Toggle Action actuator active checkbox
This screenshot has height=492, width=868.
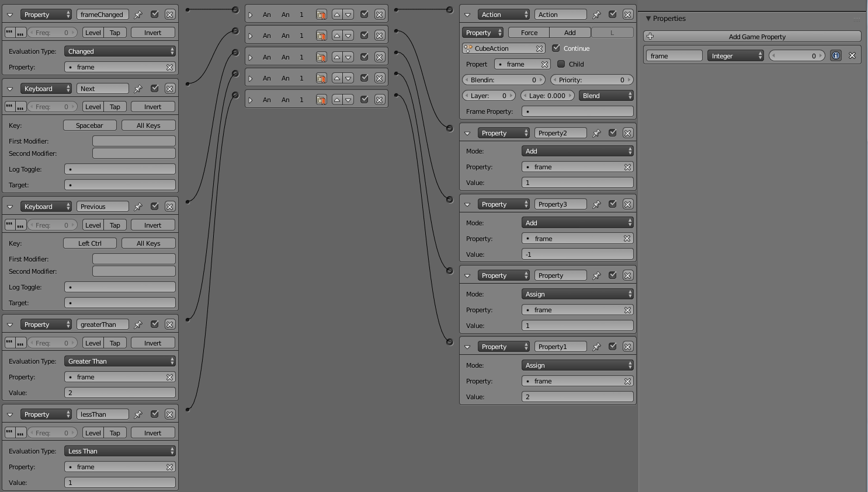click(612, 15)
